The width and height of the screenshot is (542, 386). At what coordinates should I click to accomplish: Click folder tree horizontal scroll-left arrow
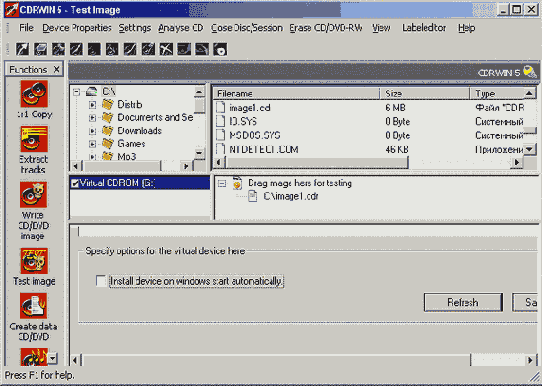(76, 166)
